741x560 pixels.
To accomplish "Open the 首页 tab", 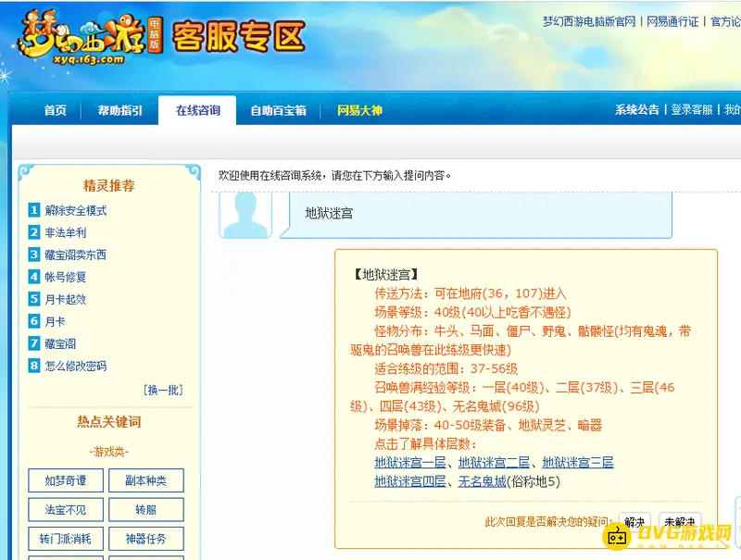I will tap(56, 110).
